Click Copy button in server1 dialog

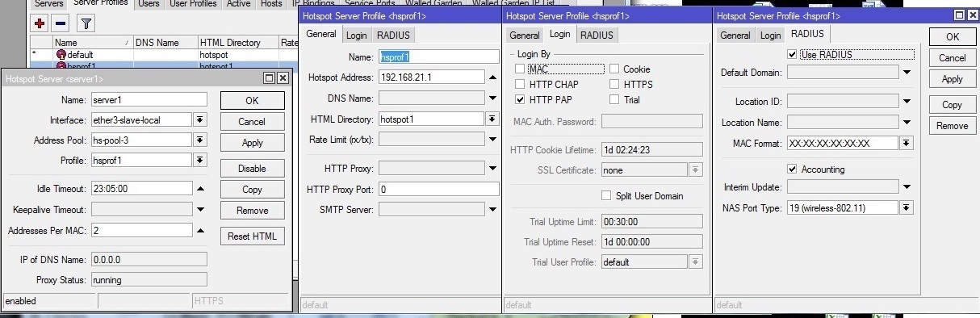click(x=252, y=190)
